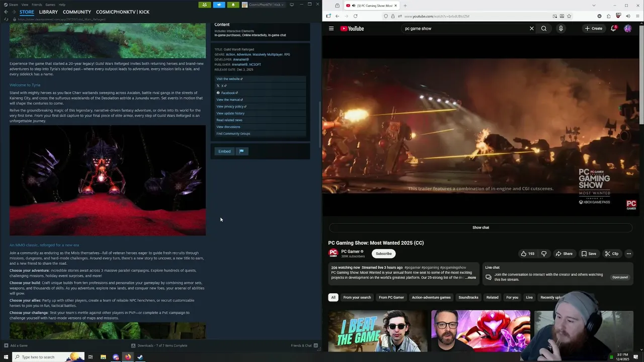644x362 pixels.
Task: Select 'Soundtracks' filter chip
Action: (x=468, y=298)
